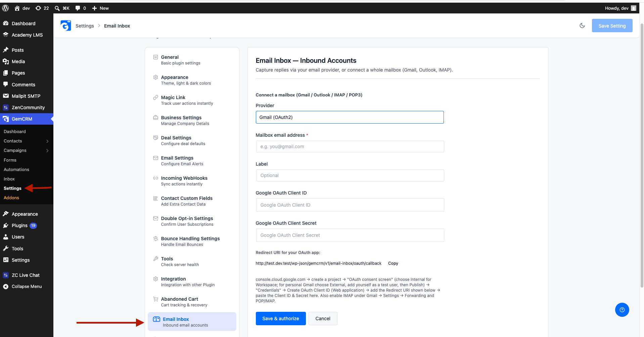This screenshot has height=337, width=644.
Task: Expand the Contacts submenu chevron
Action: point(47,141)
